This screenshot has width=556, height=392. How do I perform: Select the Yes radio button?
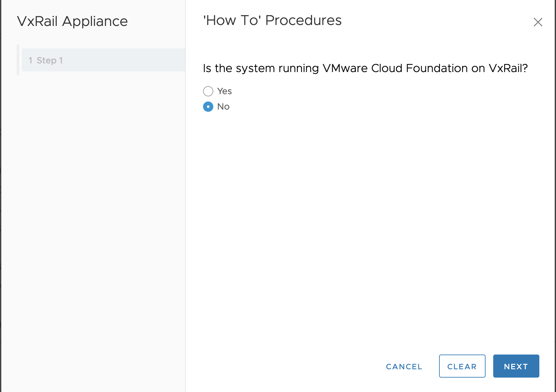click(208, 91)
